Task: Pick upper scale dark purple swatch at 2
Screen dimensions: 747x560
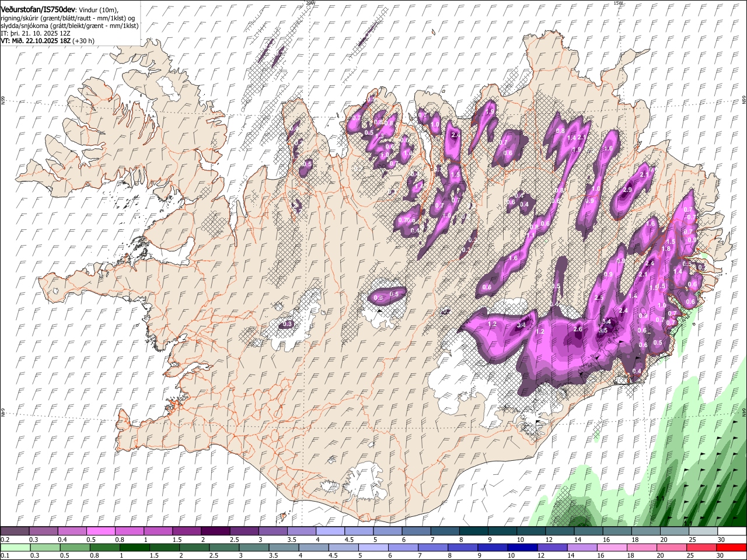Action: pyautogui.click(x=215, y=531)
